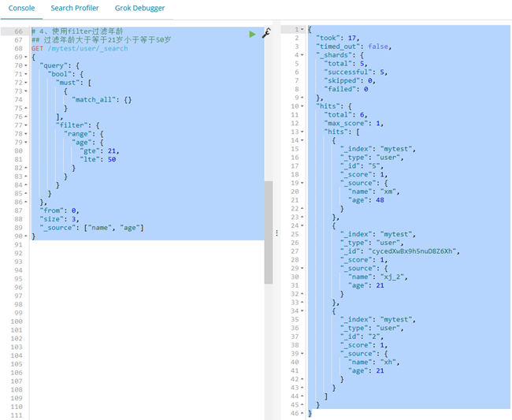Click the "_id": "2" response line
The height and width of the screenshot is (420, 512).
(x=362, y=336)
